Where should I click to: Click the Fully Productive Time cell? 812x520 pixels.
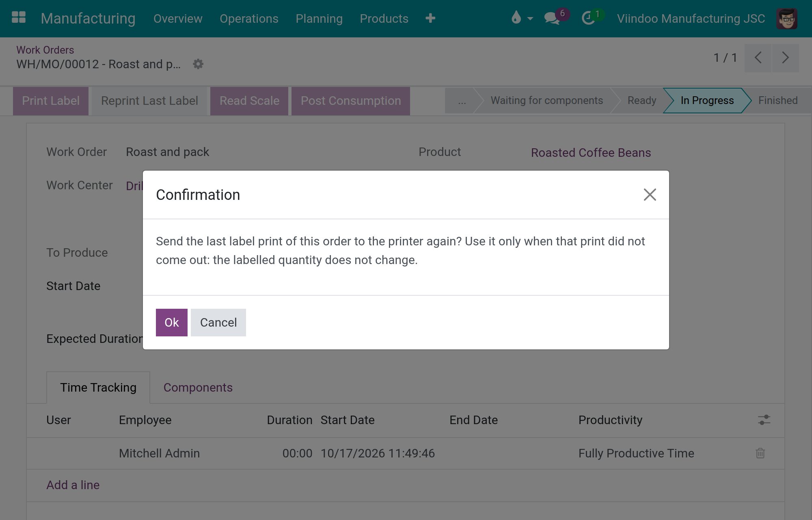[x=636, y=453]
